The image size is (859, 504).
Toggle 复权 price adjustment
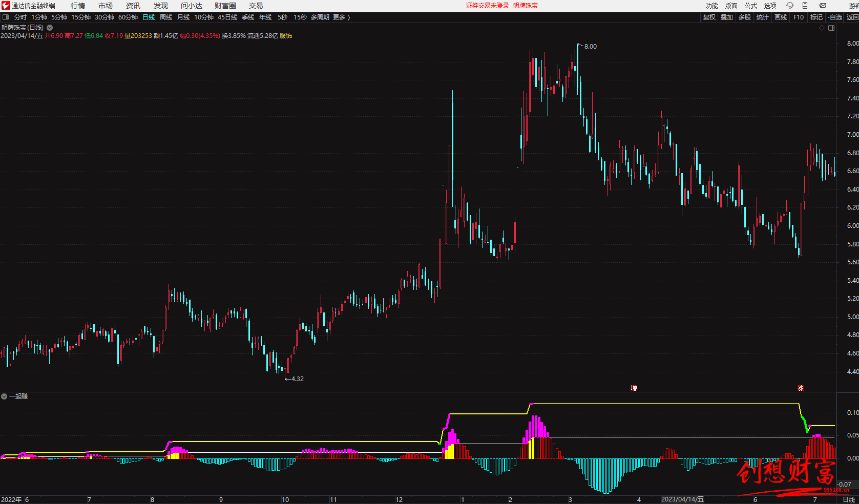709,17
